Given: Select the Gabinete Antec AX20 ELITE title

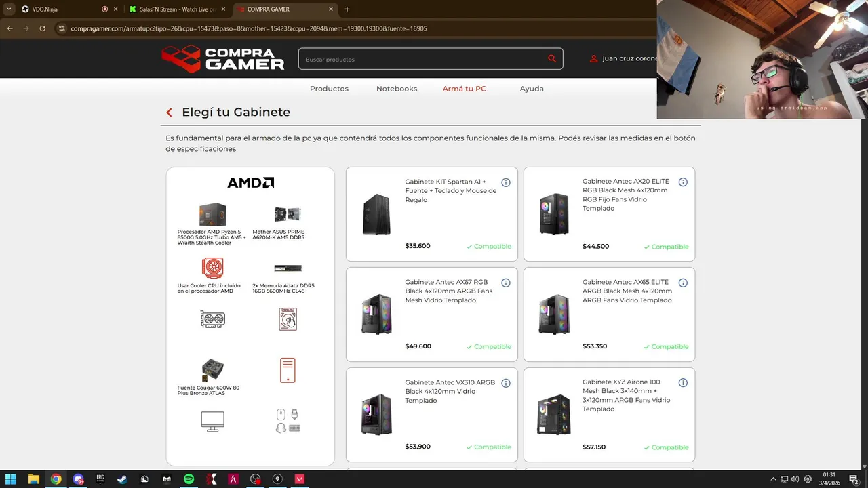Looking at the screenshot, I should tap(626, 195).
